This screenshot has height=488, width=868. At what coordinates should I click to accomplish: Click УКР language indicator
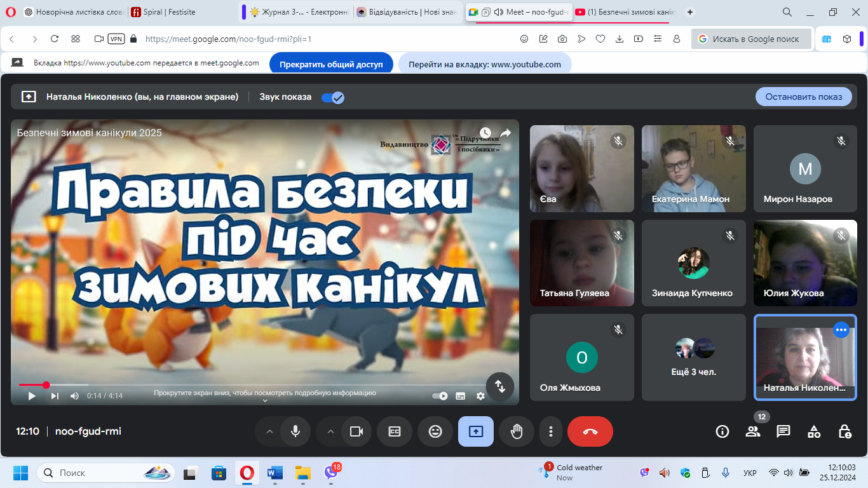750,473
